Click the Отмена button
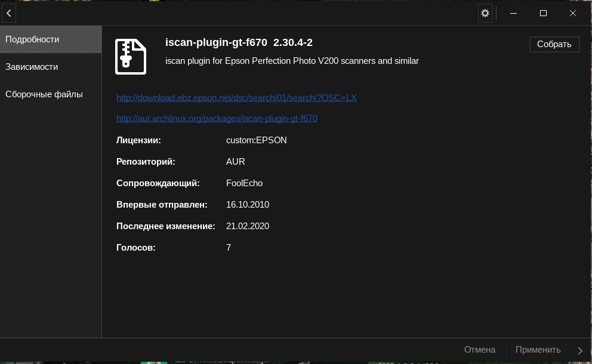 [x=479, y=350]
